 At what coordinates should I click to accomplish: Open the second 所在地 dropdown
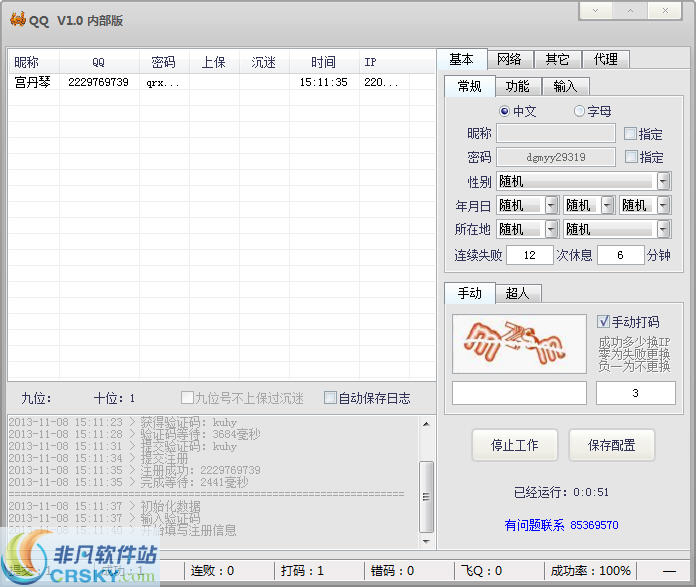pos(663,229)
